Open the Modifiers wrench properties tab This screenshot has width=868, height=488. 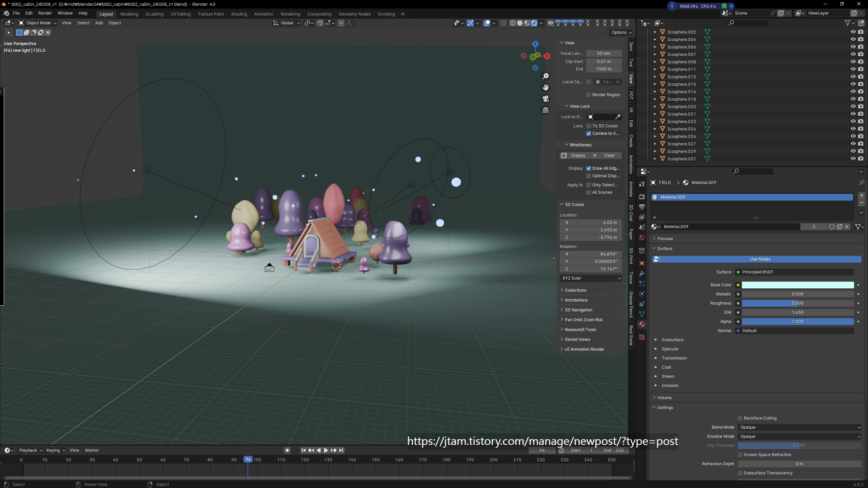click(x=642, y=273)
